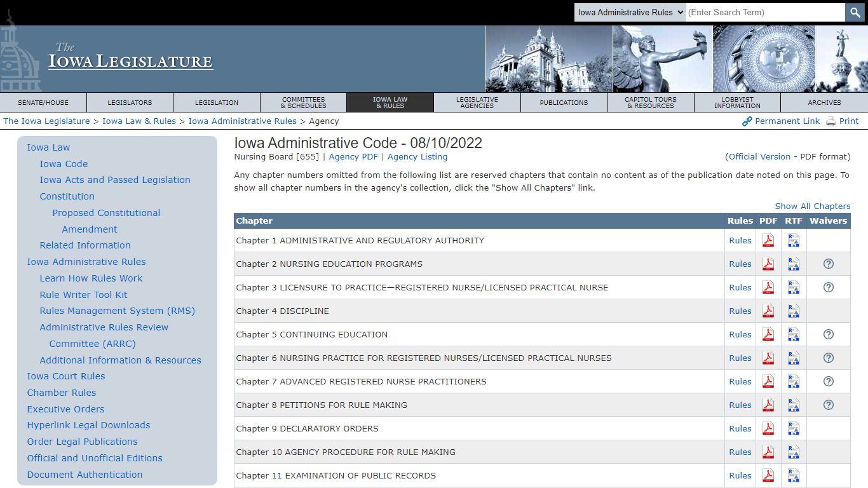Open the Agency PDF link
Viewport: 868px width, 488px height.
click(x=353, y=156)
